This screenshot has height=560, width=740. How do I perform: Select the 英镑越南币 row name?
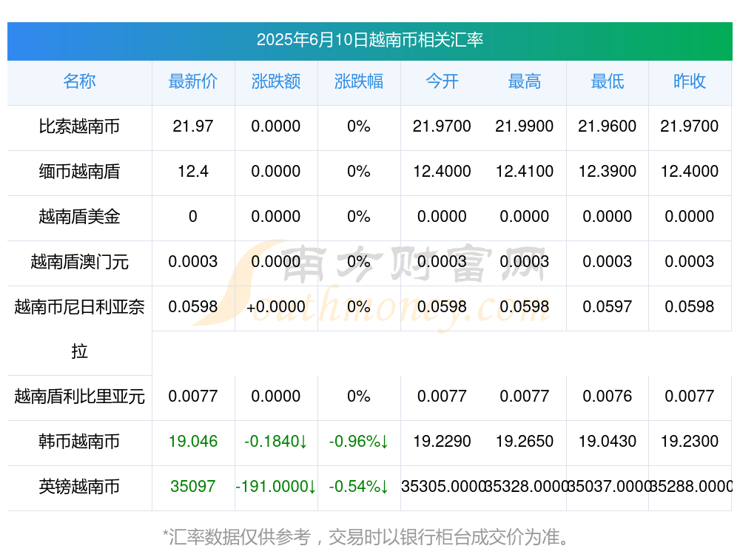click(x=79, y=487)
